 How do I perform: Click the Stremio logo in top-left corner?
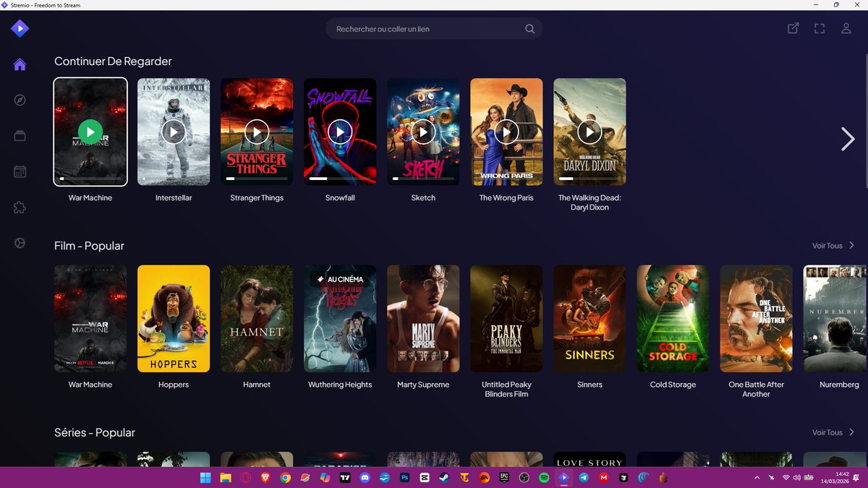coord(20,28)
